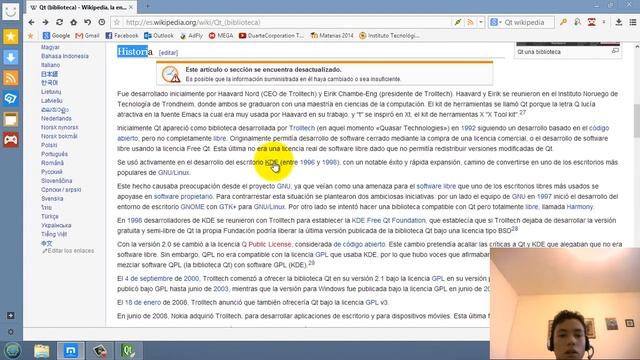Viewport: 640px width, 360px height.
Task: Open the AdFly bookmark
Action: [x=191, y=36]
